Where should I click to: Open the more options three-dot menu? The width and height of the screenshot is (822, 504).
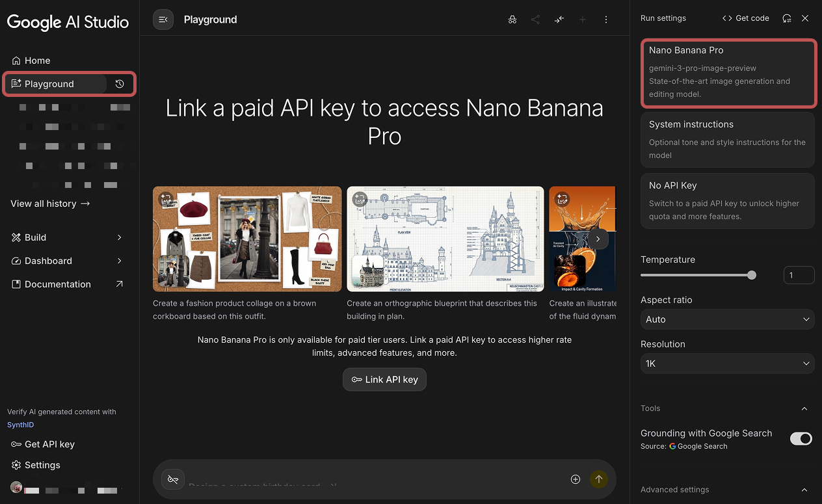605,20
